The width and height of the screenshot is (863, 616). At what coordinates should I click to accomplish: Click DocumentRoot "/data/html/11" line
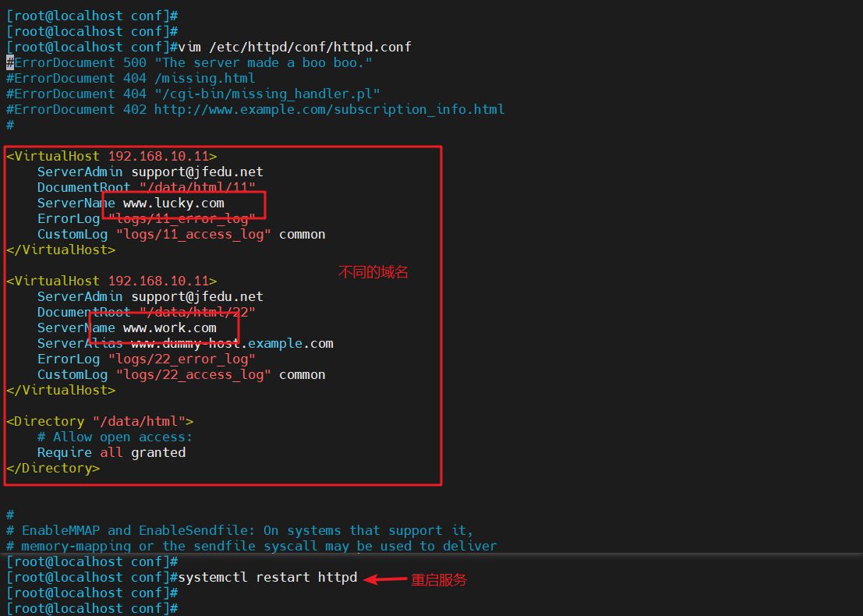coord(147,188)
